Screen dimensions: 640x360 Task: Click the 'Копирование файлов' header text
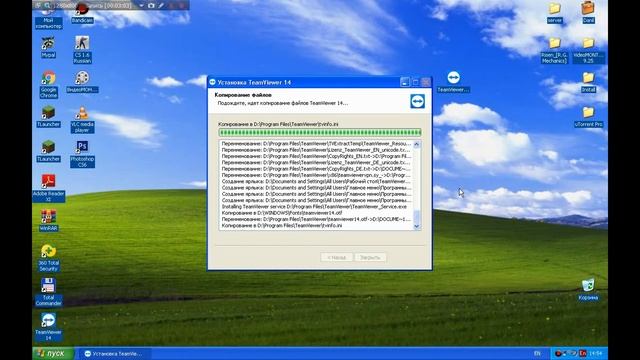[x=243, y=95]
